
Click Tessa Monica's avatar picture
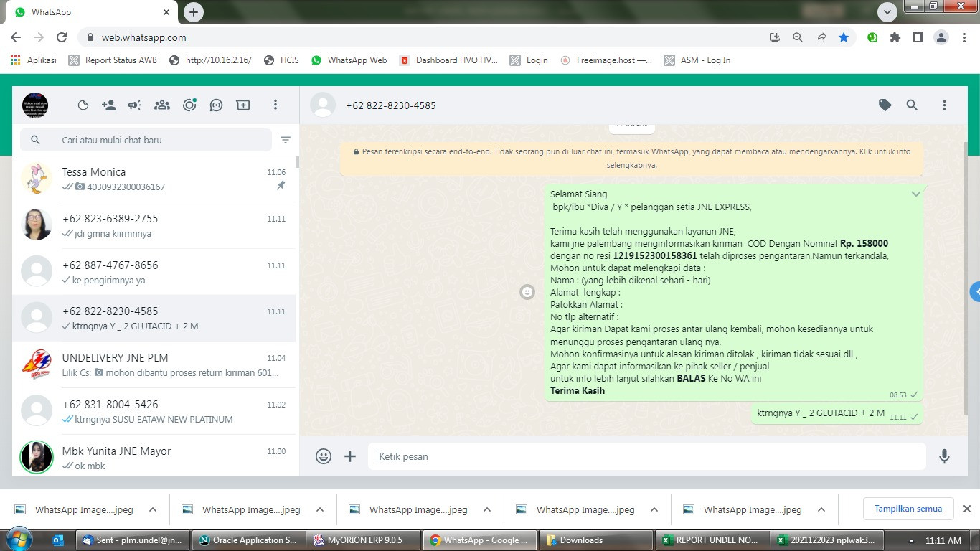coord(37,179)
